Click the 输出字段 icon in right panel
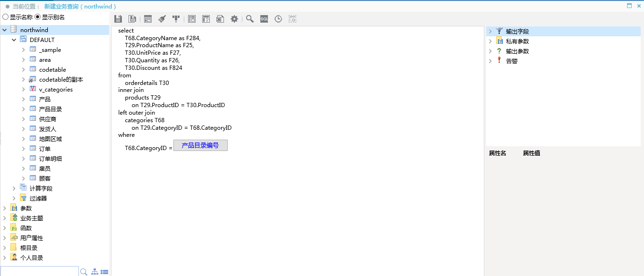Image resolution: width=644 pixels, height=276 pixels. pyautogui.click(x=499, y=31)
